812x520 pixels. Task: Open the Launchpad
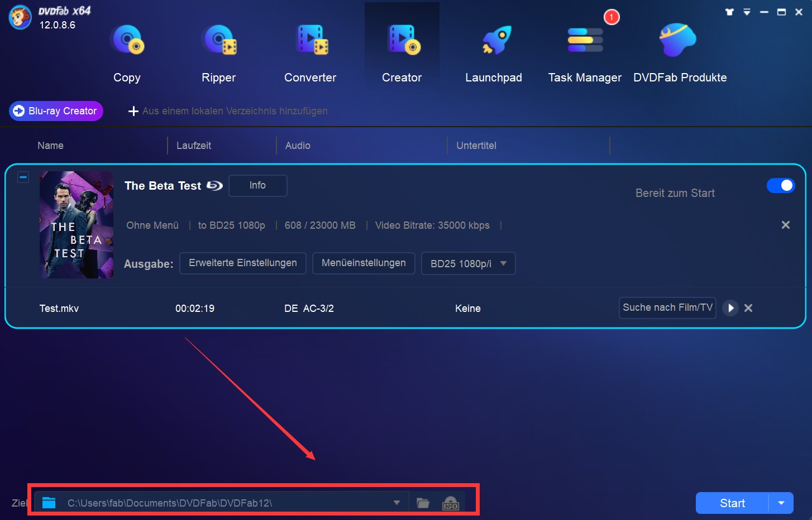(494, 54)
